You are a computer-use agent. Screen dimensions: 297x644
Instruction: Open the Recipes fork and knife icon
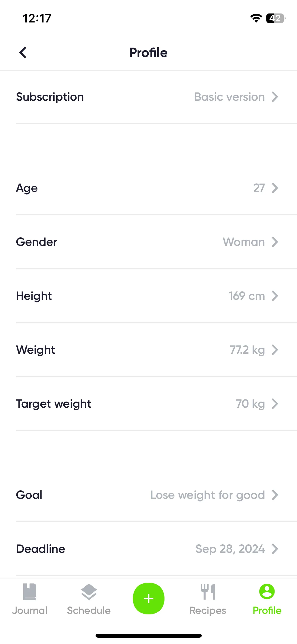pyautogui.click(x=208, y=591)
